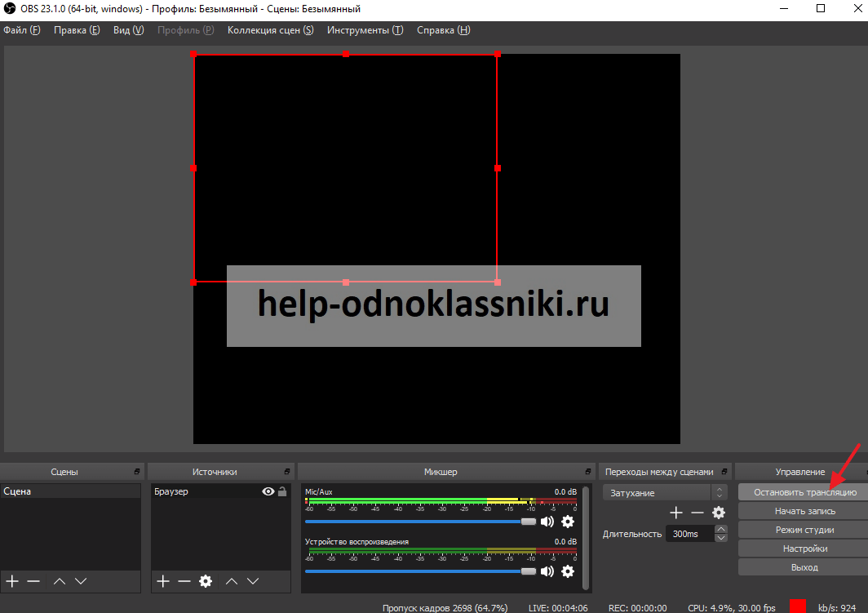The image size is (868, 613).
Task: Click the mixer vertical scrollbar
Action: [x=587, y=538]
